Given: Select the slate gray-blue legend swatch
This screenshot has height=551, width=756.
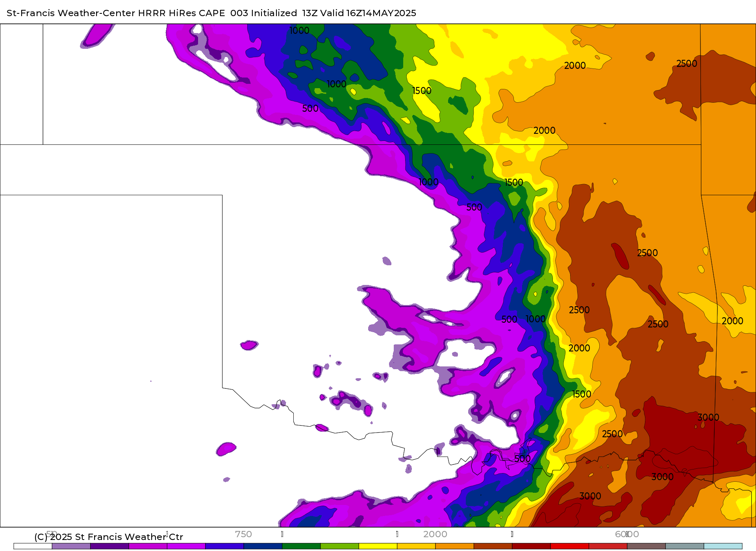Looking at the screenshot, I should point(685,546).
